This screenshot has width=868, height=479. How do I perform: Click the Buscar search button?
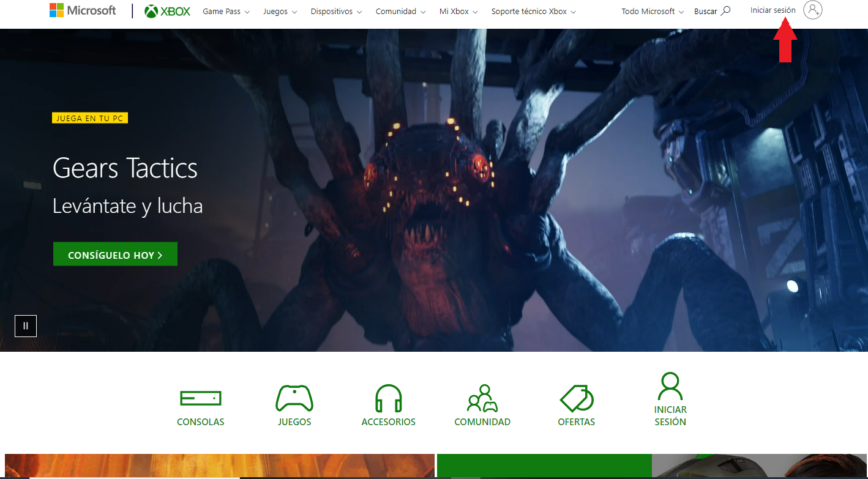713,11
